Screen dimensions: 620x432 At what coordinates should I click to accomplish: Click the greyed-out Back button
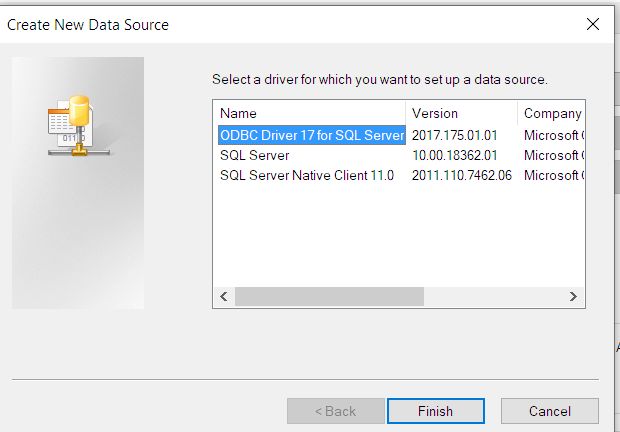(336, 411)
